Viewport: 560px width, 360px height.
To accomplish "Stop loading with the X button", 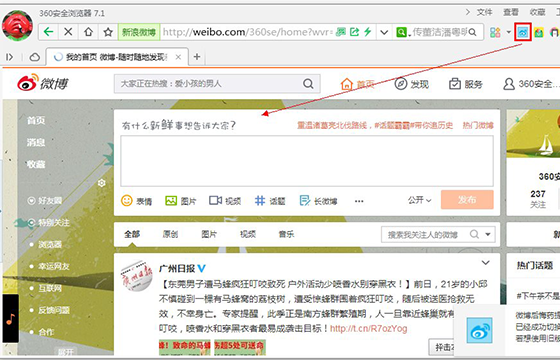I will click(68, 32).
